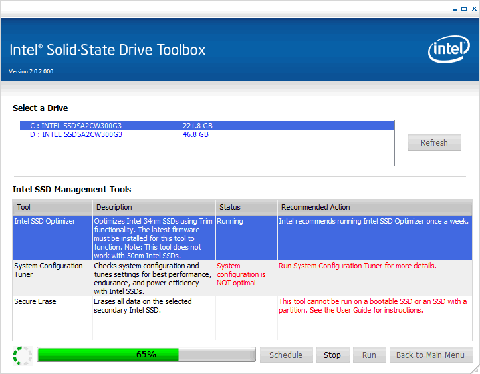Click the Optimizer description about Trim functionality
Viewport: 480px width, 374px height.
tap(153, 238)
